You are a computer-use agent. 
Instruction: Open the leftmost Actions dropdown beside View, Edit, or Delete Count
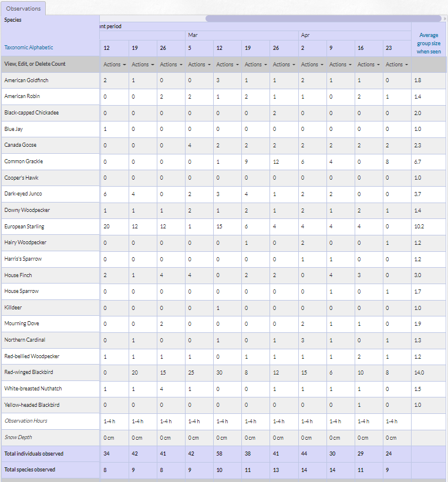click(x=114, y=65)
